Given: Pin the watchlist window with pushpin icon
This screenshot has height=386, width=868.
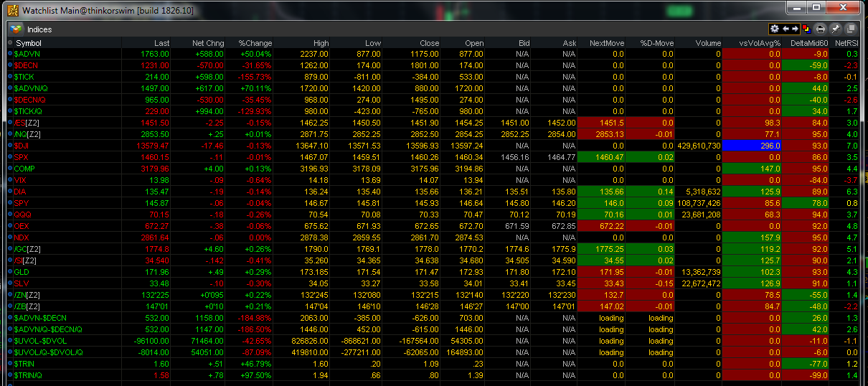Looking at the screenshot, I should coord(835,29).
